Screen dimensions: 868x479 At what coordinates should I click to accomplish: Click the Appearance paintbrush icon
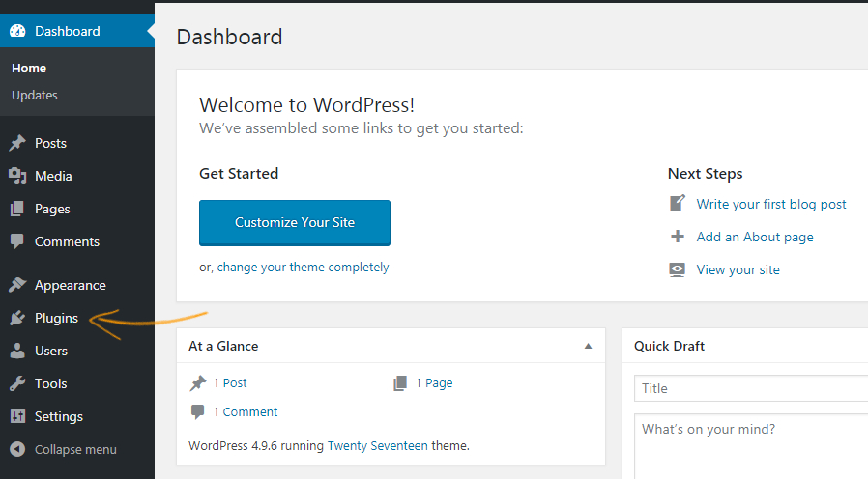point(17,285)
